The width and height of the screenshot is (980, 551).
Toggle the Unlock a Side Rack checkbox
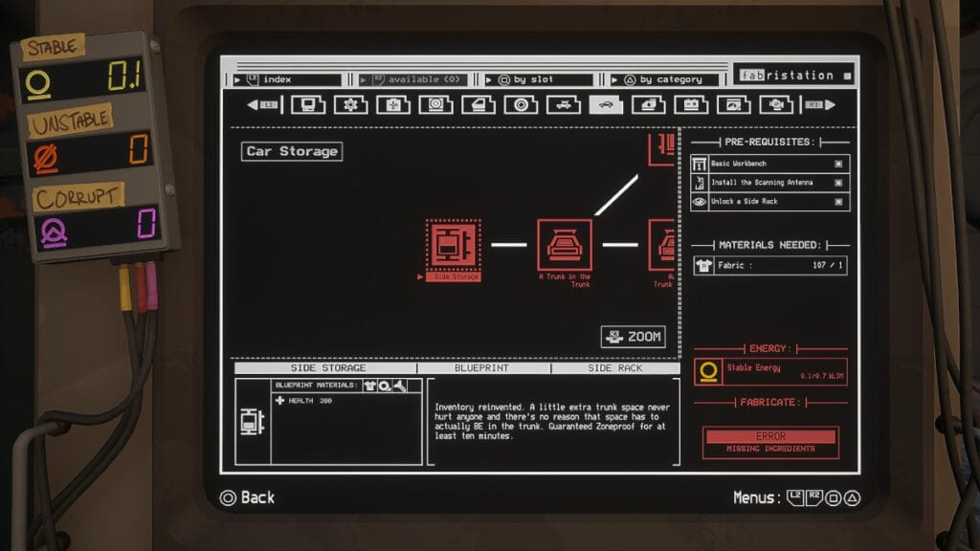point(838,201)
